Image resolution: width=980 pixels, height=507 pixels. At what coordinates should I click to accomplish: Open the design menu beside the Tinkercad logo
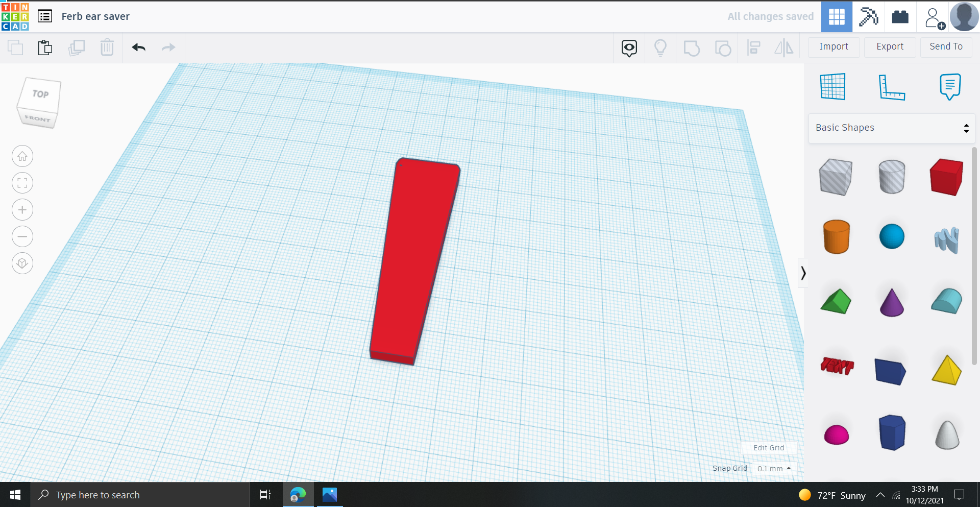point(45,16)
